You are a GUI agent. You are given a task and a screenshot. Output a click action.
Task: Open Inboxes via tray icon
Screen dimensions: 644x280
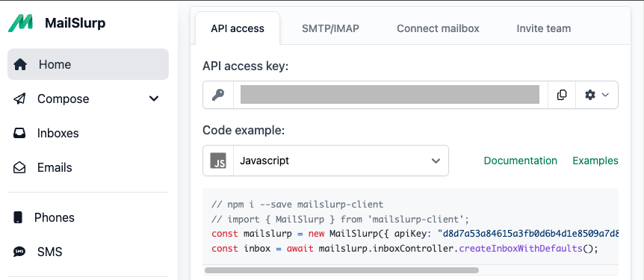pos(19,134)
